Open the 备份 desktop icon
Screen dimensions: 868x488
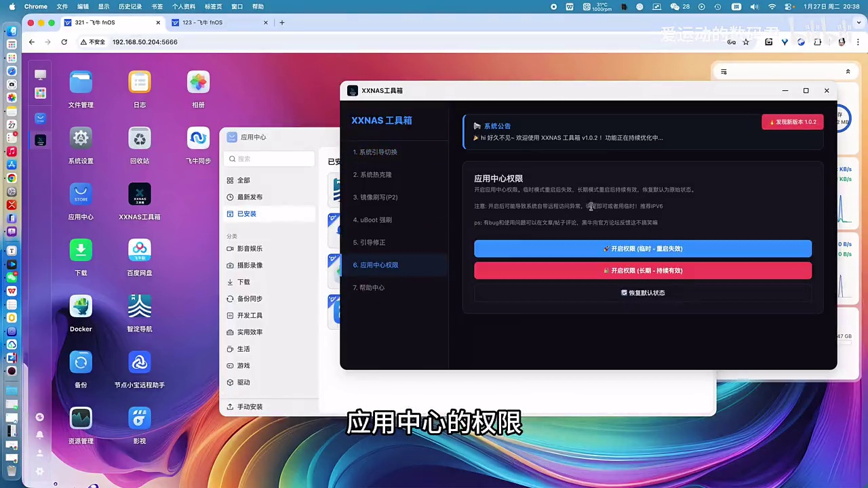(81, 362)
